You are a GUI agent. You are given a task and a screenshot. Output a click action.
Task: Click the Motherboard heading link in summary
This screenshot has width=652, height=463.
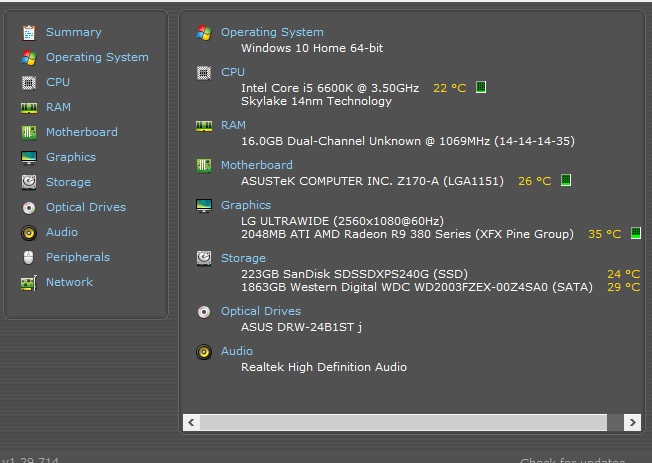point(257,165)
